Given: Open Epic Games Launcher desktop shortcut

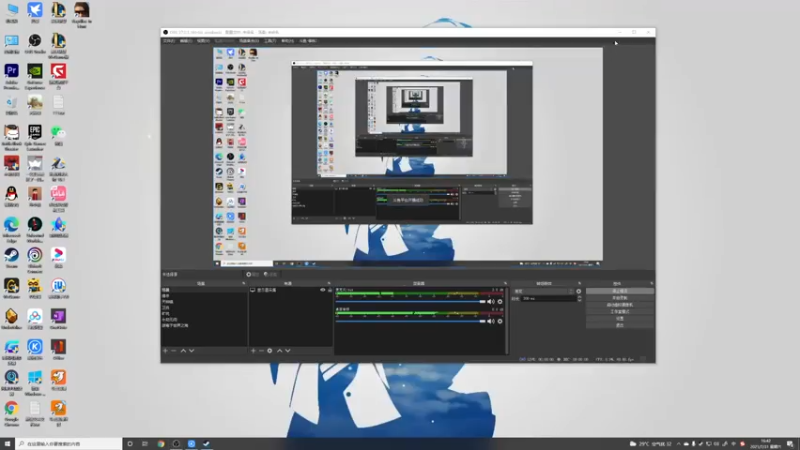Looking at the screenshot, I should 35,138.
